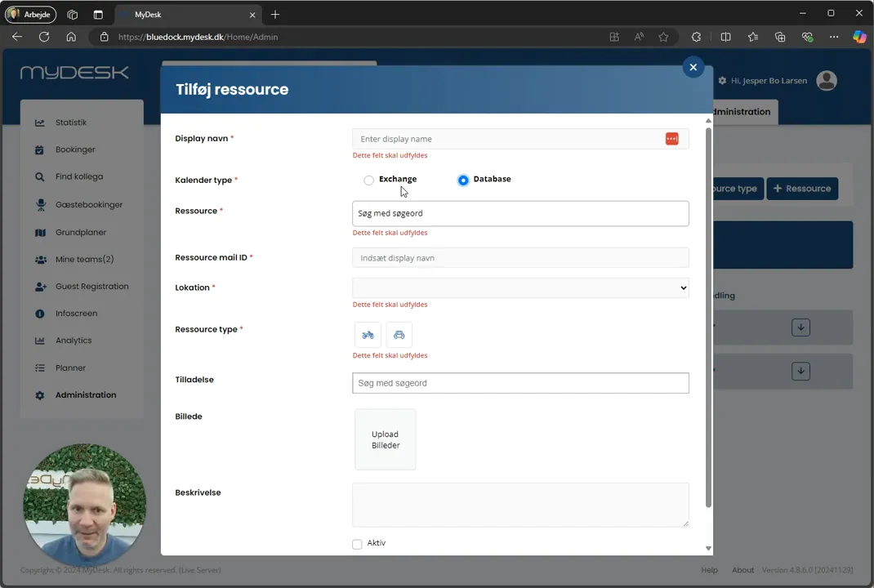Open the Lokation dropdown
This screenshot has height=588, width=874.
[x=520, y=288]
